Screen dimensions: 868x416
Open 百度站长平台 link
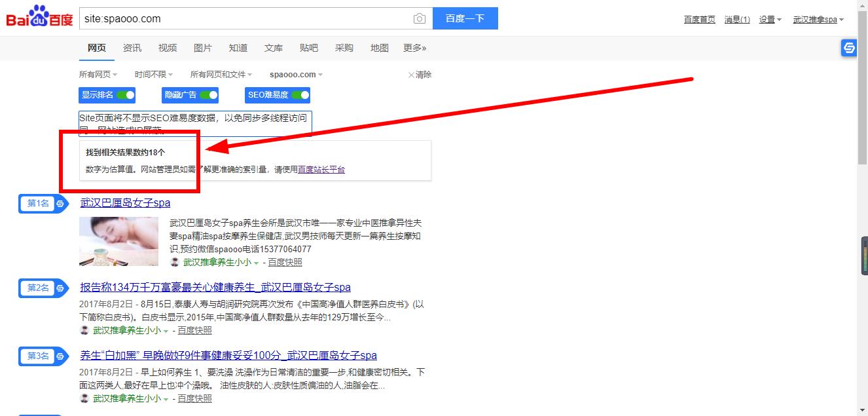321,170
